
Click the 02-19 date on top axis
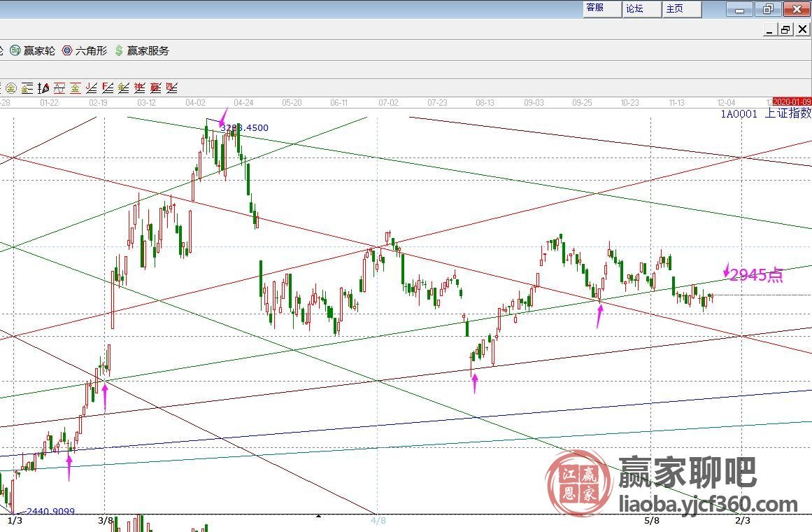point(99,103)
